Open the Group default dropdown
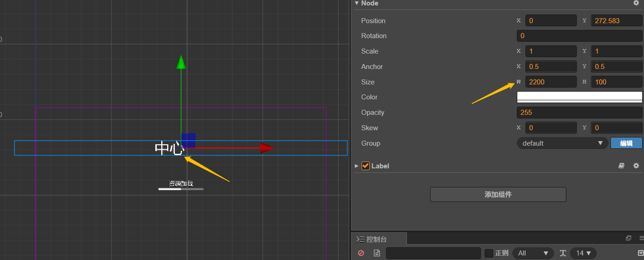Viewport: 644px width, 260px height. [x=562, y=143]
